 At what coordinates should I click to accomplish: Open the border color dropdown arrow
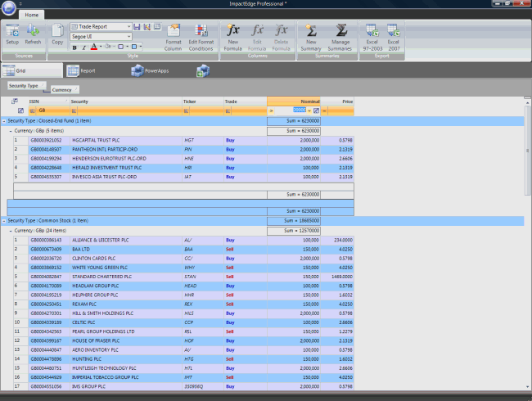coord(127,47)
